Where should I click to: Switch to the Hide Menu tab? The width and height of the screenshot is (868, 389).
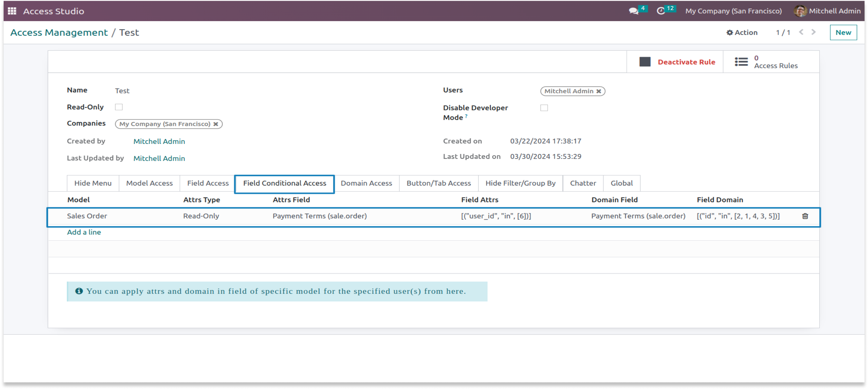(x=93, y=183)
